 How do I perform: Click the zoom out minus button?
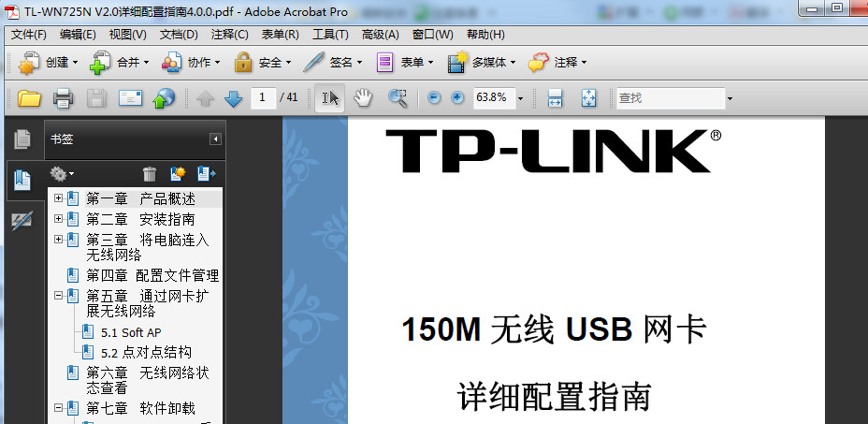pyautogui.click(x=434, y=98)
